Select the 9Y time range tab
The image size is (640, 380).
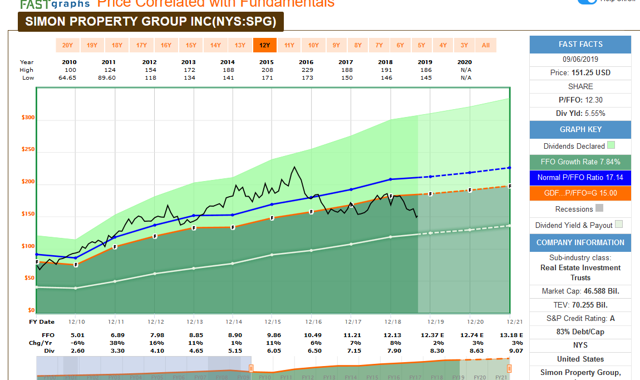(336, 45)
